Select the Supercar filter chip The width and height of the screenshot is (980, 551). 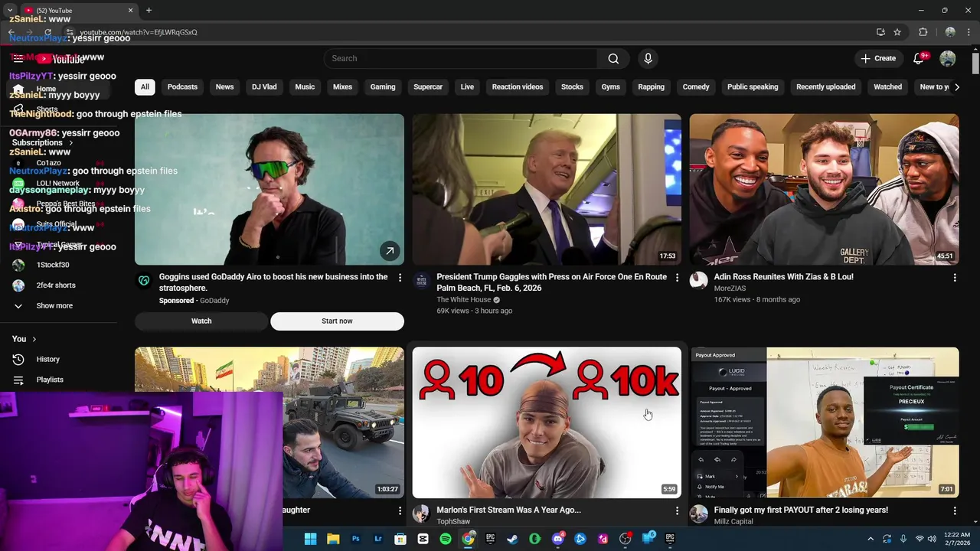428,86
